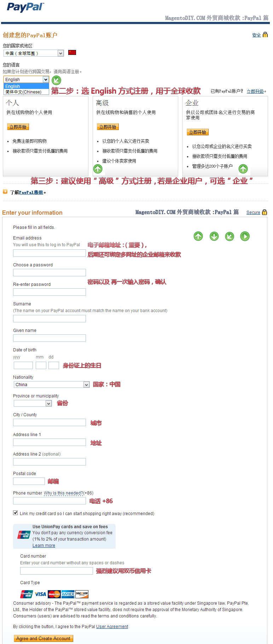
Task: Click the PayPal logo at top
Action: 25,7
